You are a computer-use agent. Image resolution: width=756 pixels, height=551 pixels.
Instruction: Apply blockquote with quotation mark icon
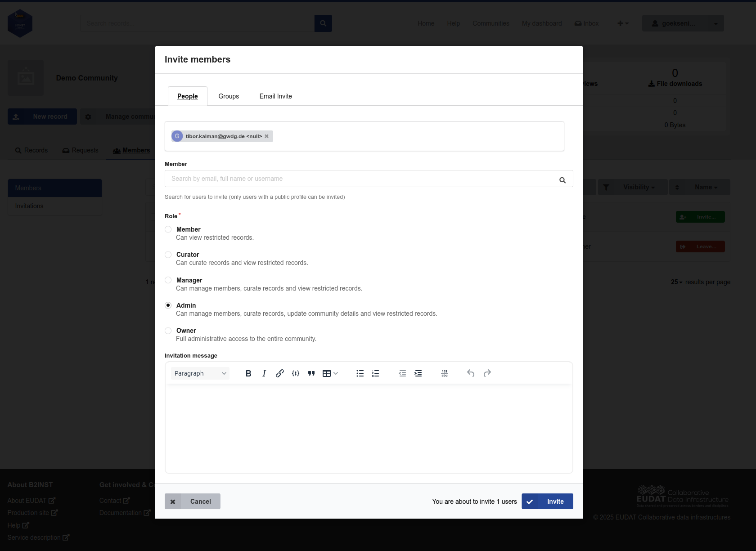click(x=311, y=373)
